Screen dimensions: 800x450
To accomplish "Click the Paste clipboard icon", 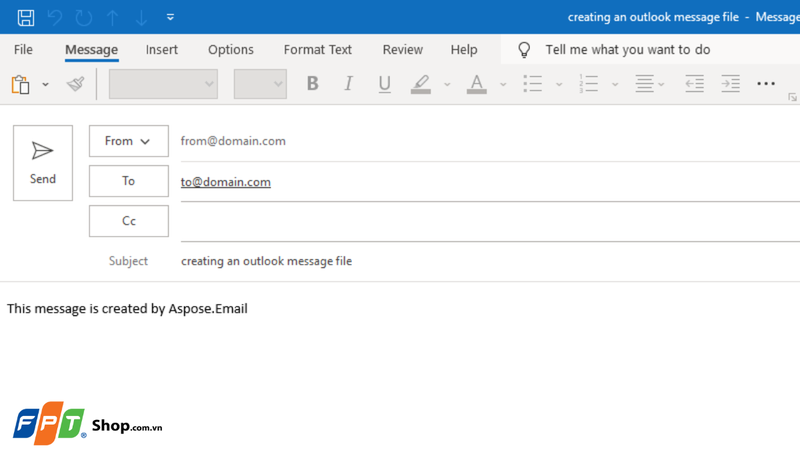I will pyautogui.click(x=20, y=84).
